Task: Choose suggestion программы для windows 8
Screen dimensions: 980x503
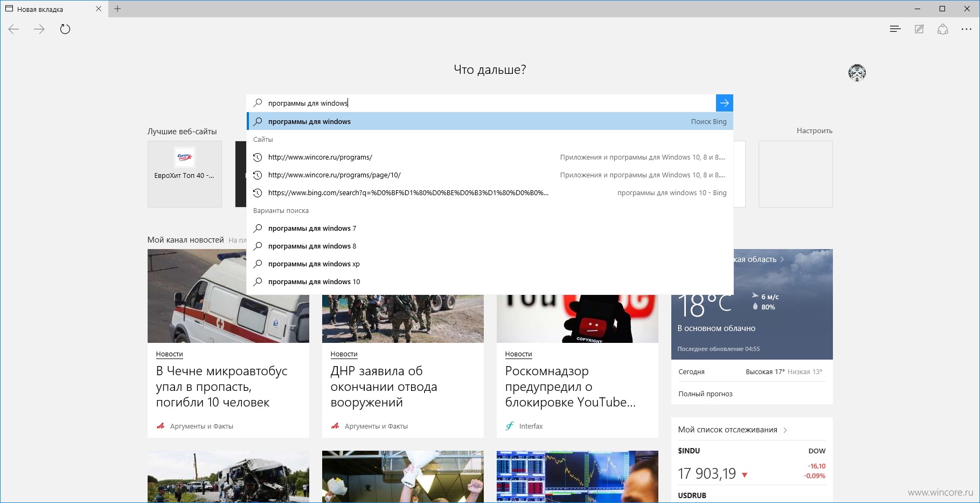Action: click(x=490, y=246)
